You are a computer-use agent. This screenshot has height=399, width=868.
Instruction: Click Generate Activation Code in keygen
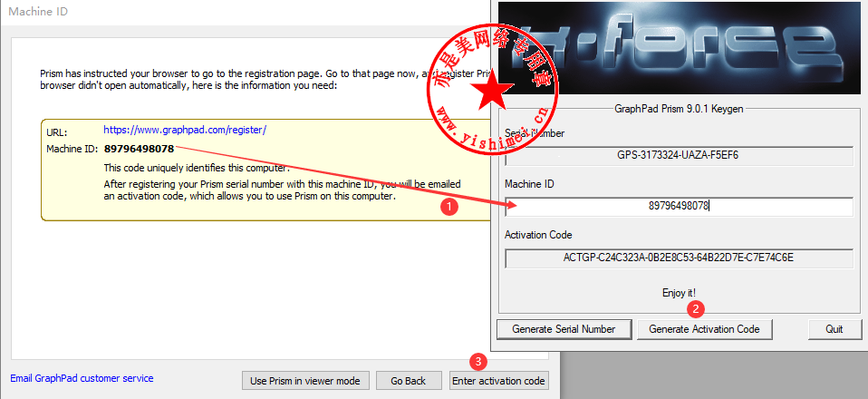pos(704,329)
